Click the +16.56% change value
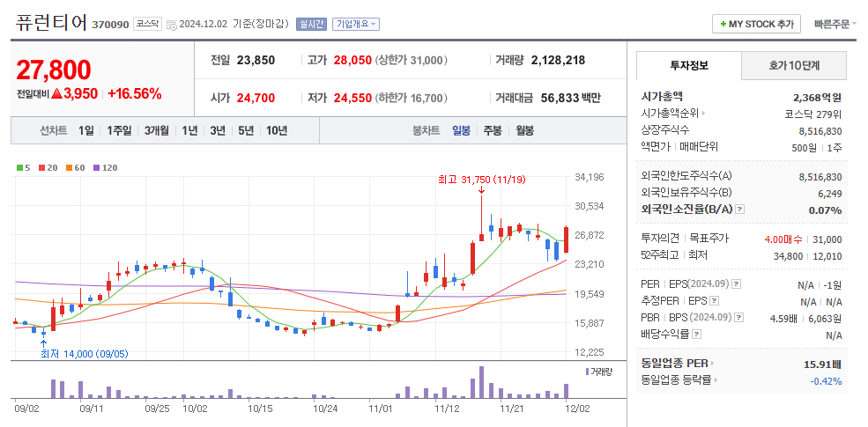 click(135, 93)
